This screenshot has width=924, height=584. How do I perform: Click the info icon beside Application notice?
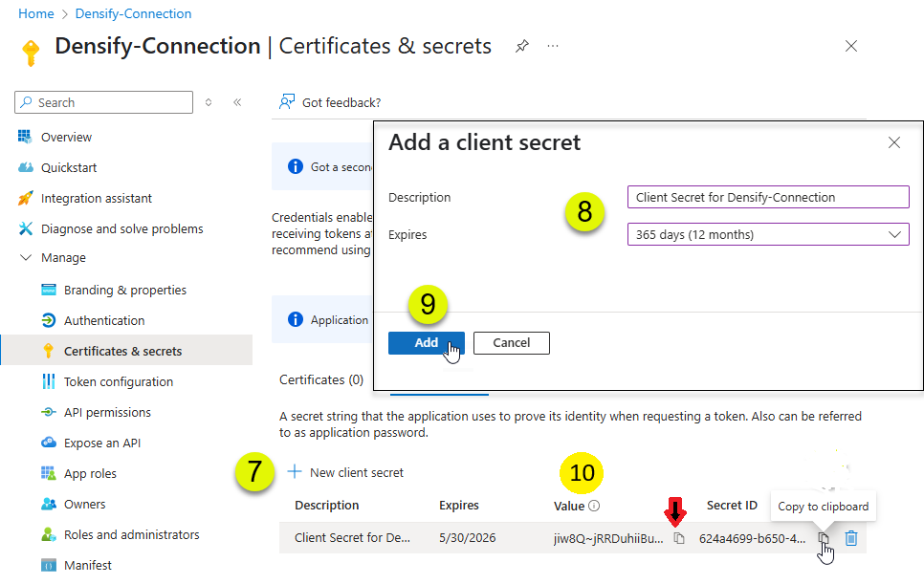[296, 319]
